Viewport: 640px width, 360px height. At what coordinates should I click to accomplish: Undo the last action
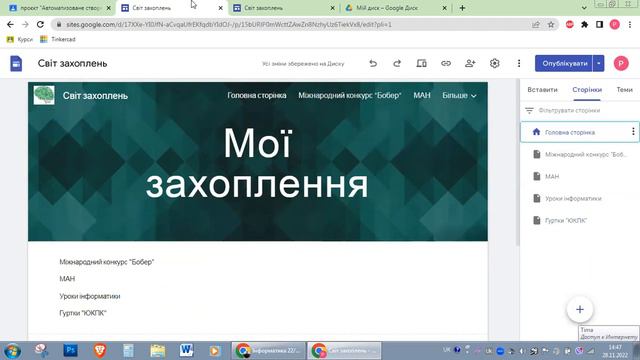pyautogui.click(x=373, y=64)
